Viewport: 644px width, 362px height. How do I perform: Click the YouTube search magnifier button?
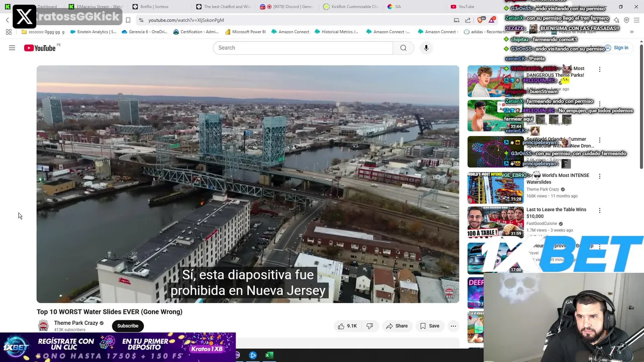point(404,48)
